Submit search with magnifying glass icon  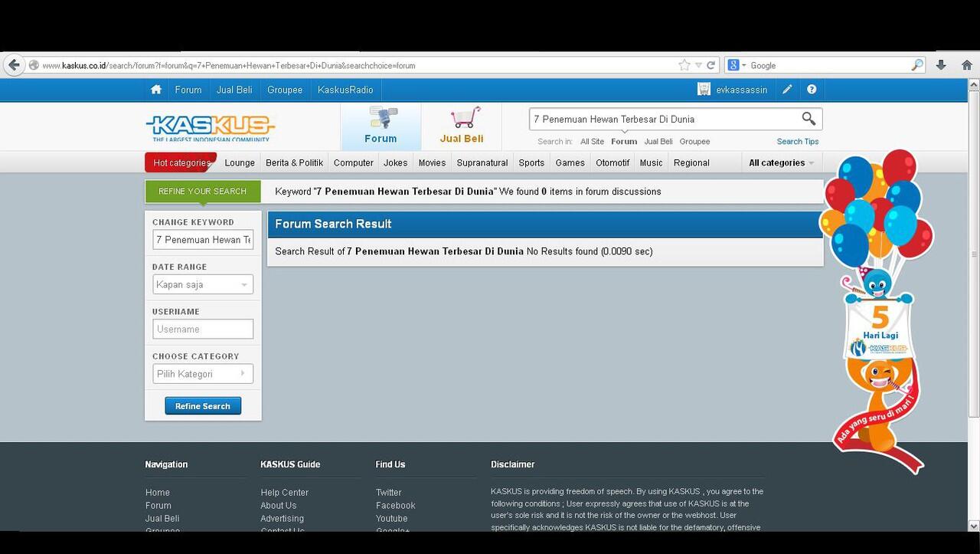808,119
